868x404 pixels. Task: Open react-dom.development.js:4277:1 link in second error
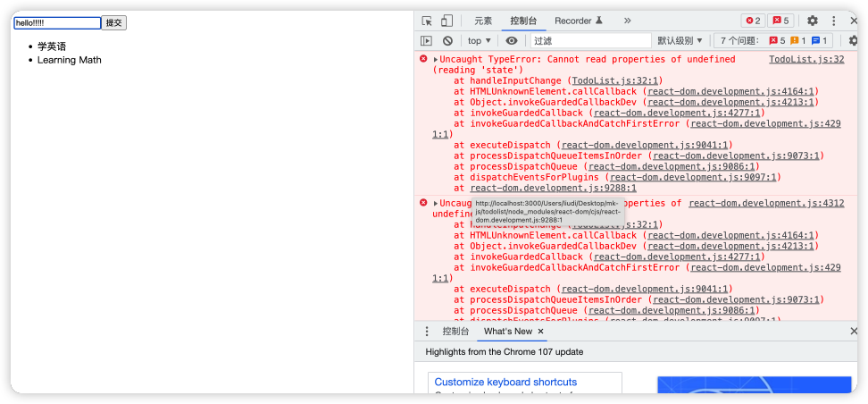point(677,257)
